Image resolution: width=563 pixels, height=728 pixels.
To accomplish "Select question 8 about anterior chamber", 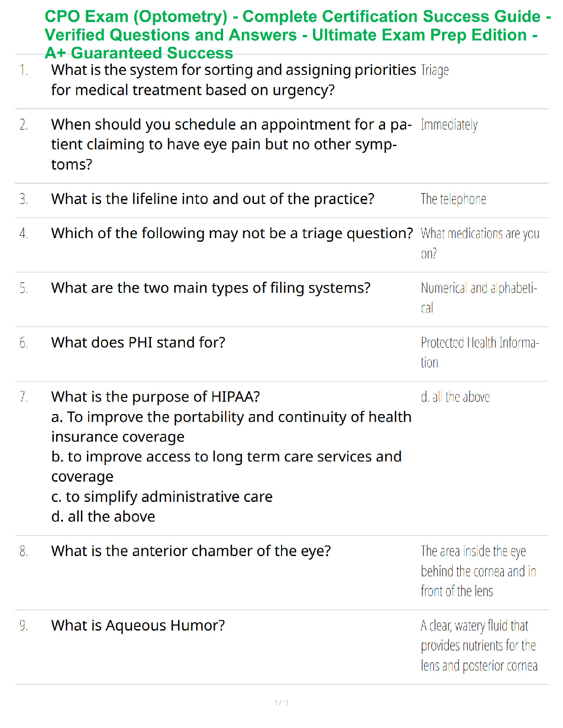I will point(191,551).
